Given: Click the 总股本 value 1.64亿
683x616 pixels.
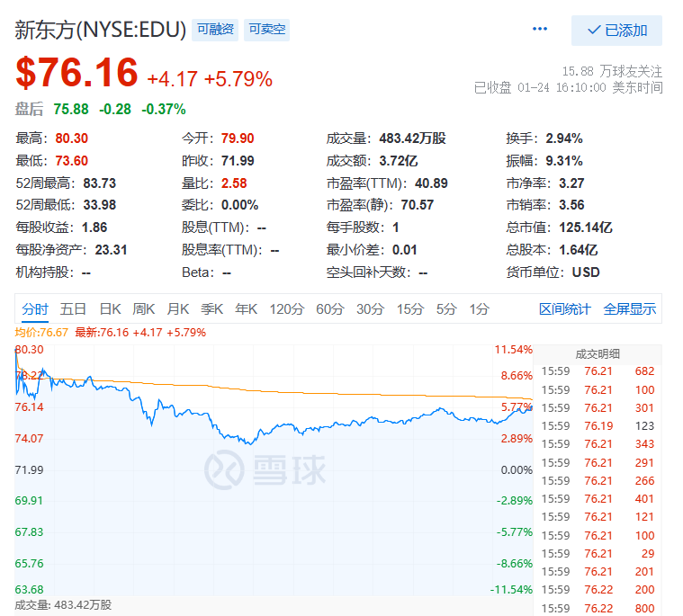Looking at the screenshot, I should 578,250.
